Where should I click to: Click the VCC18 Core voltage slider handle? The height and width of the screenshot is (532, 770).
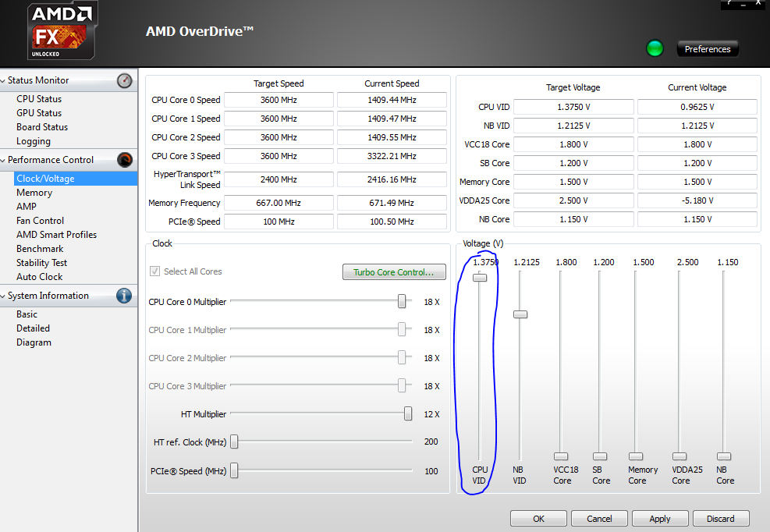[x=561, y=456]
